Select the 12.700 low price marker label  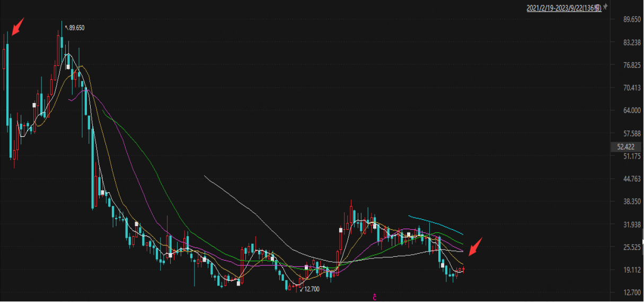click(312, 289)
